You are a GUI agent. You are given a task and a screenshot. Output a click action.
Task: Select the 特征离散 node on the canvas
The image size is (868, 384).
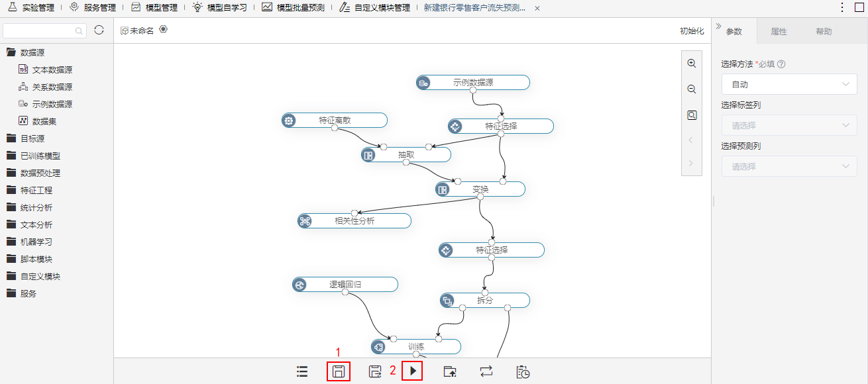pyautogui.click(x=334, y=120)
